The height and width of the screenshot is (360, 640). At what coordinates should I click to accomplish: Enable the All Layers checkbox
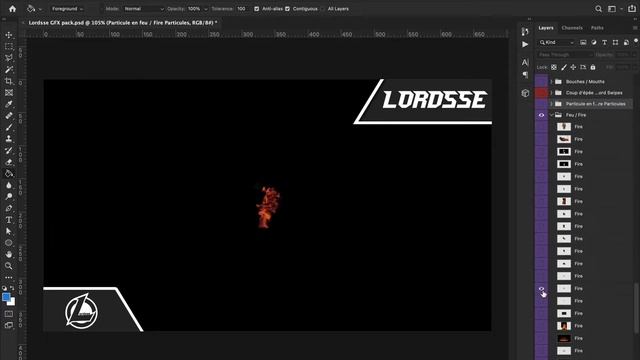(x=323, y=9)
